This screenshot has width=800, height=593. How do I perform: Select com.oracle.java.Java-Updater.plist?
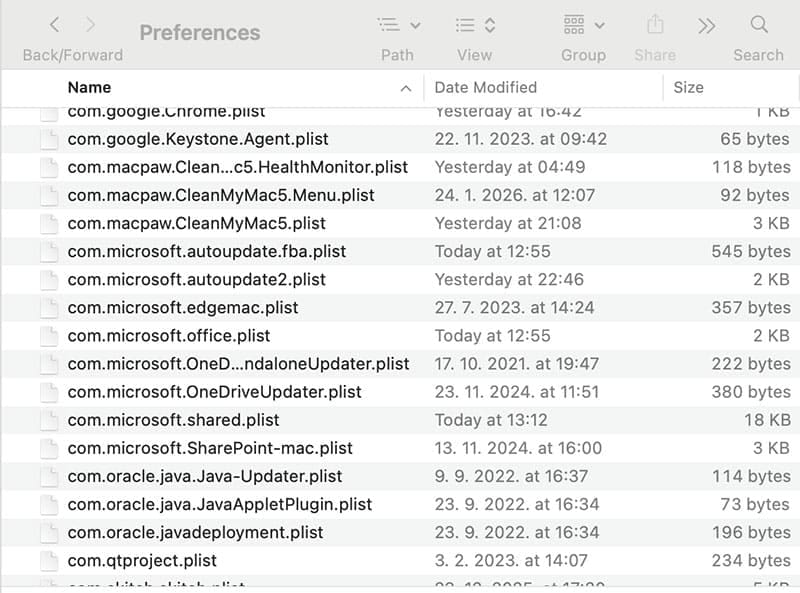tap(205, 476)
